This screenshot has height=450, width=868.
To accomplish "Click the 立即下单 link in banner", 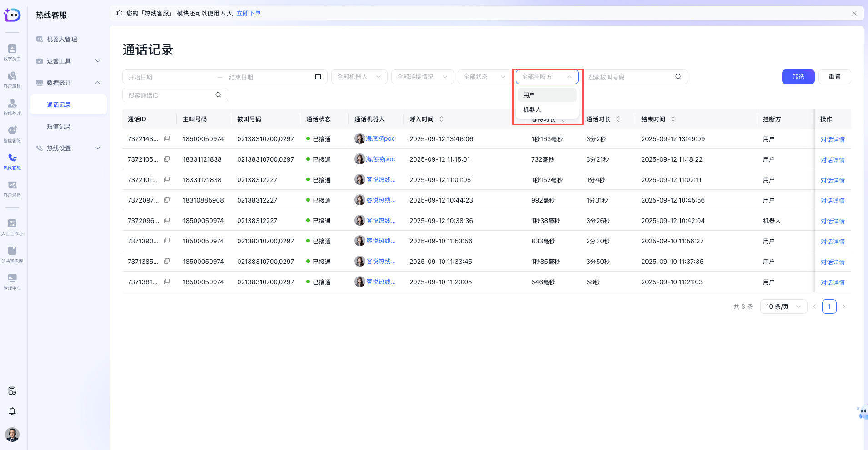I will pyautogui.click(x=249, y=13).
